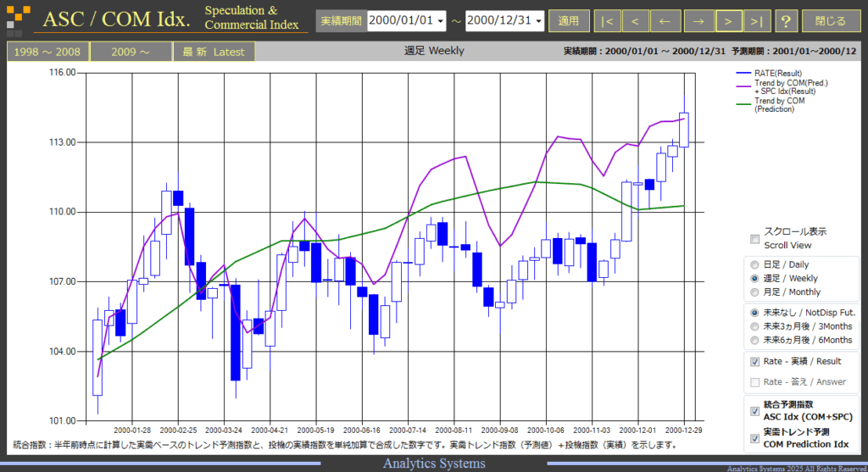868x472 pixels.
Task: Click the right arrow → step button
Action: tap(698, 21)
